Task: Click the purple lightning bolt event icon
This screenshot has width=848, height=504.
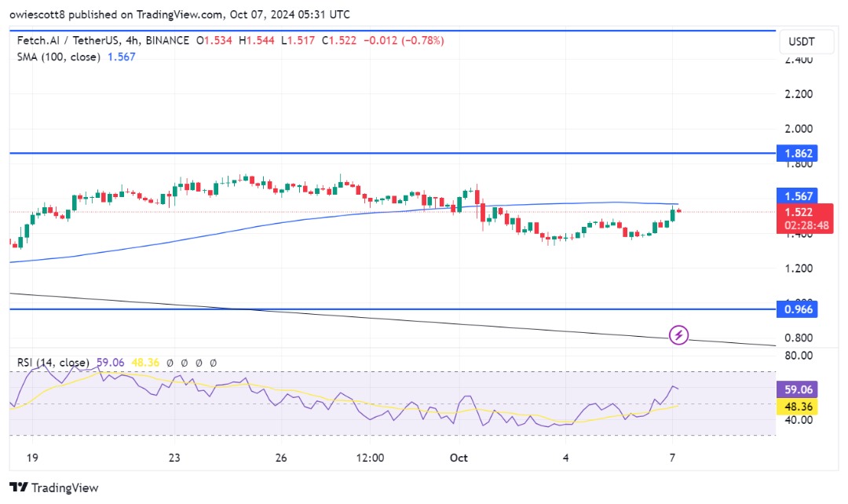Action: click(x=678, y=334)
